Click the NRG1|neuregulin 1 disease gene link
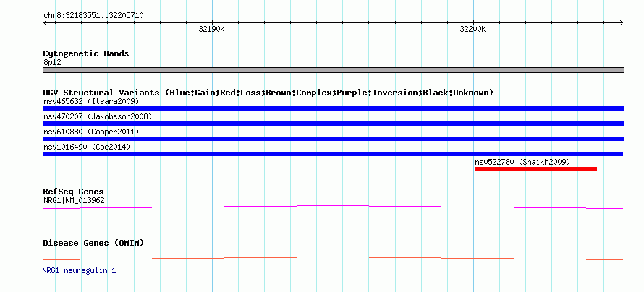Viewport: 644px width, 292px height. pos(80,271)
